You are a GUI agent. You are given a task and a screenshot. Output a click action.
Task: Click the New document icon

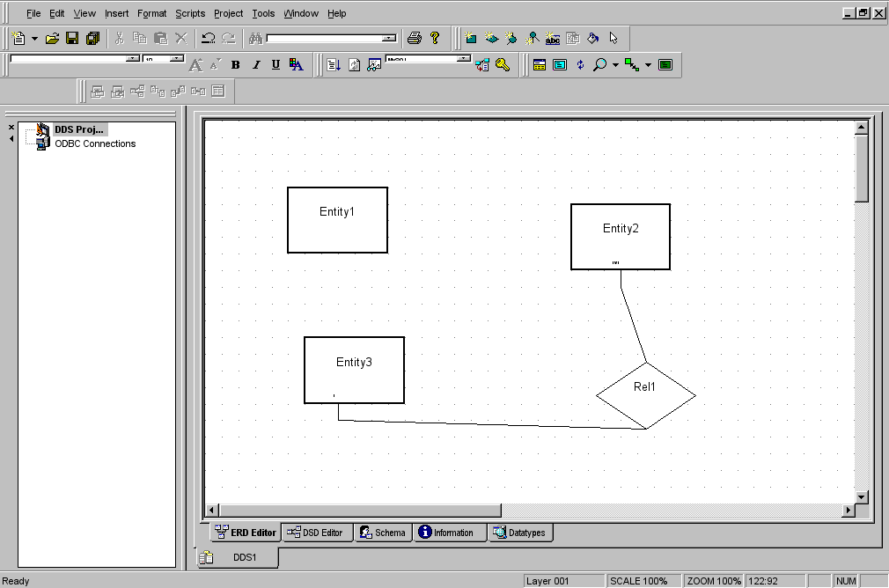coord(18,38)
